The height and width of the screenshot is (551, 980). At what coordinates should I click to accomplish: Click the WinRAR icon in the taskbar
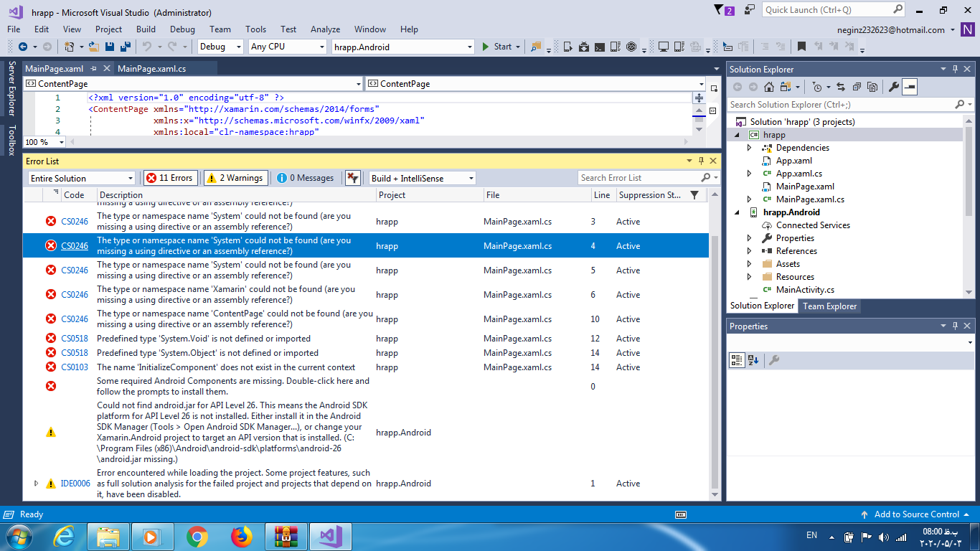286,537
